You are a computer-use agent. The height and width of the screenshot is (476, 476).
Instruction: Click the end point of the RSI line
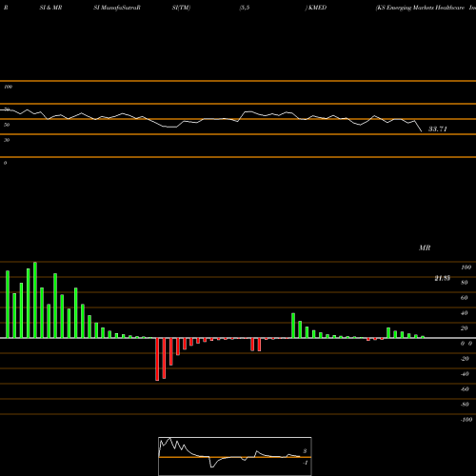(422, 131)
